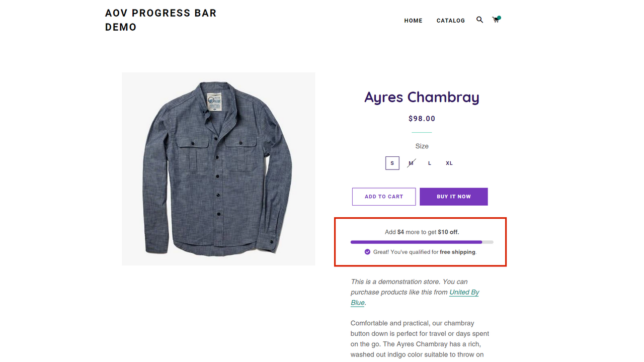Open the search magnifier icon

[x=479, y=20]
